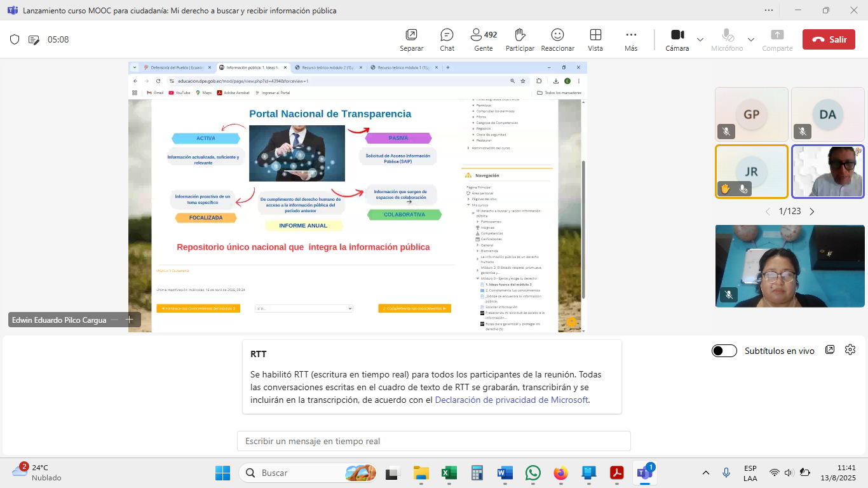The width and height of the screenshot is (868, 488).
Task: Change the layout using the Vista icon
Action: (595, 39)
